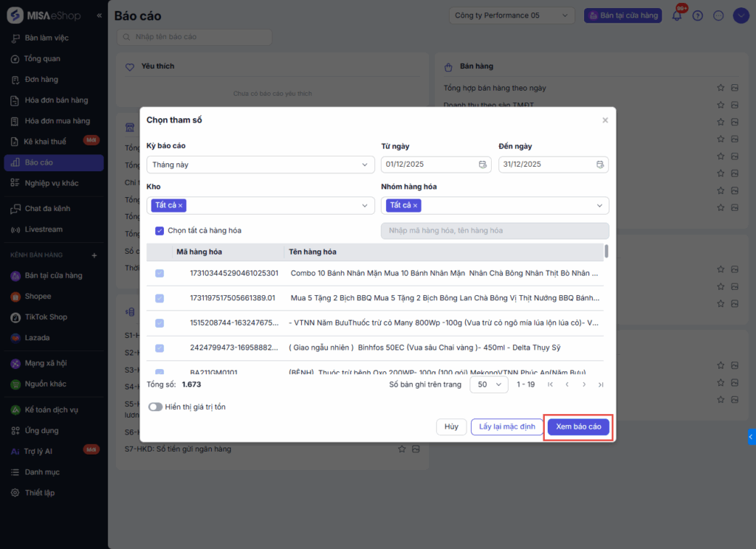Screen dimensions: 756x549
Task: Open the Kỳ báo cáo dropdown
Action: point(260,165)
